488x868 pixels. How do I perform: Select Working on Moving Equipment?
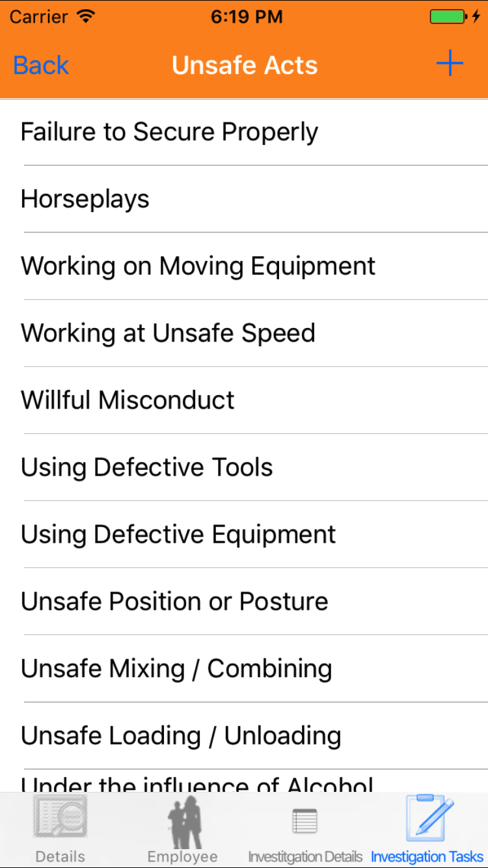[x=198, y=266]
